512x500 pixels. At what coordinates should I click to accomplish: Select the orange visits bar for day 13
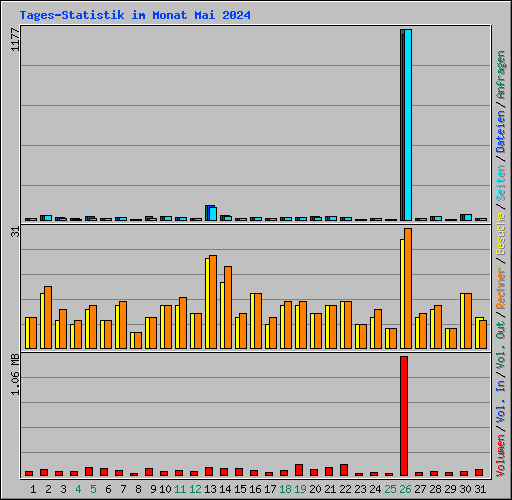coord(213,302)
